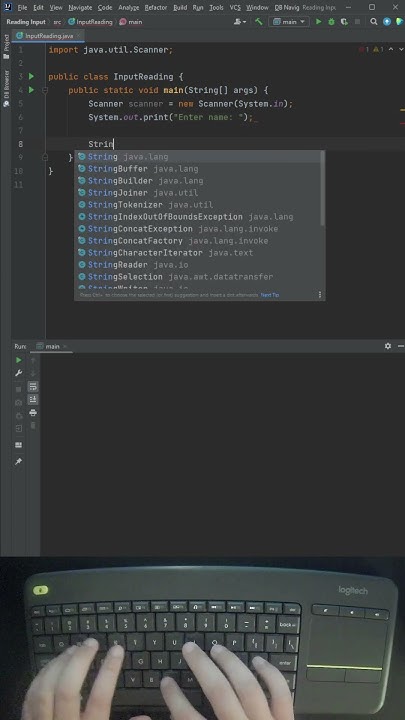Open the File menu

pyautogui.click(x=22, y=7)
